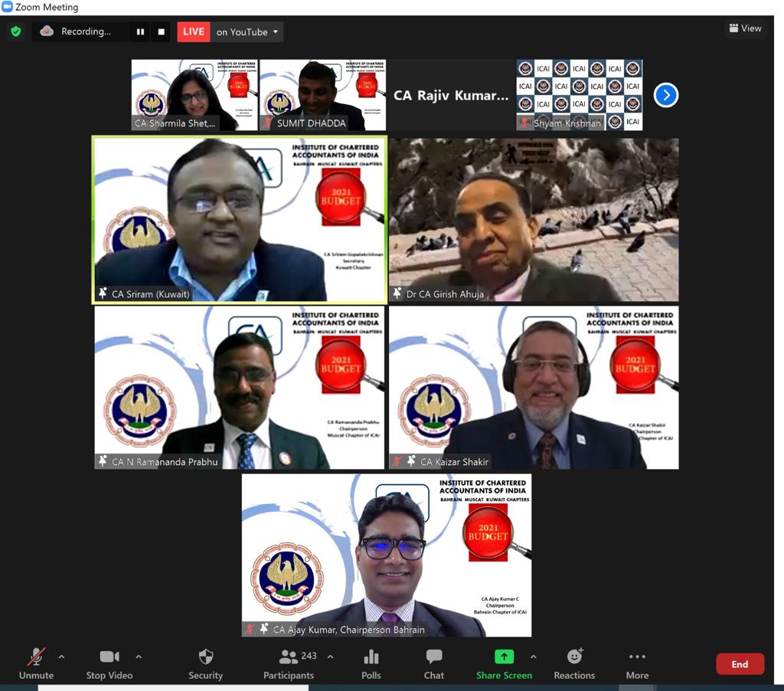Open the More options menu
The width and height of the screenshot is (784, 691).
click(638, 664)
